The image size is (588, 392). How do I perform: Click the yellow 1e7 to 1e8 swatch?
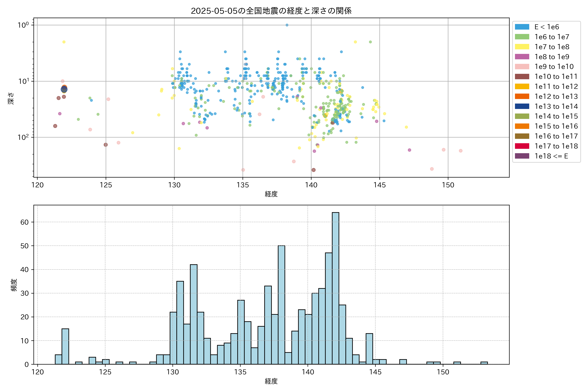(x=522, y=47)
